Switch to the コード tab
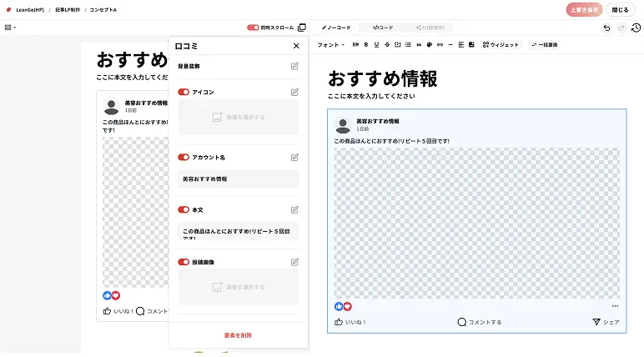The image size is (644, 357). click(383, 28)
